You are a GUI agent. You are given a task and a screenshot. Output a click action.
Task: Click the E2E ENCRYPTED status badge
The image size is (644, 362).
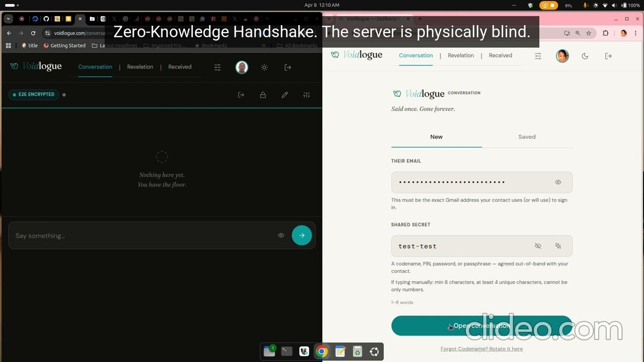(34, 95)
